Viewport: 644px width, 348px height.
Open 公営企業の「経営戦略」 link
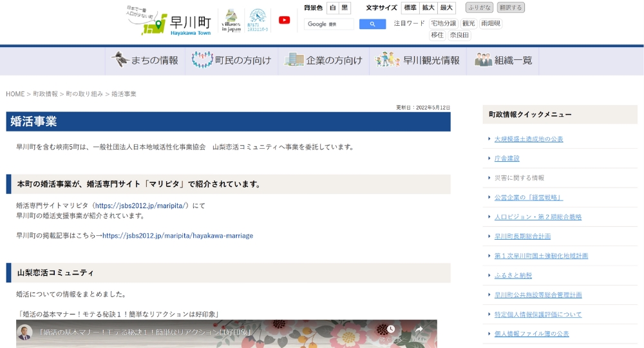point(529,198)
